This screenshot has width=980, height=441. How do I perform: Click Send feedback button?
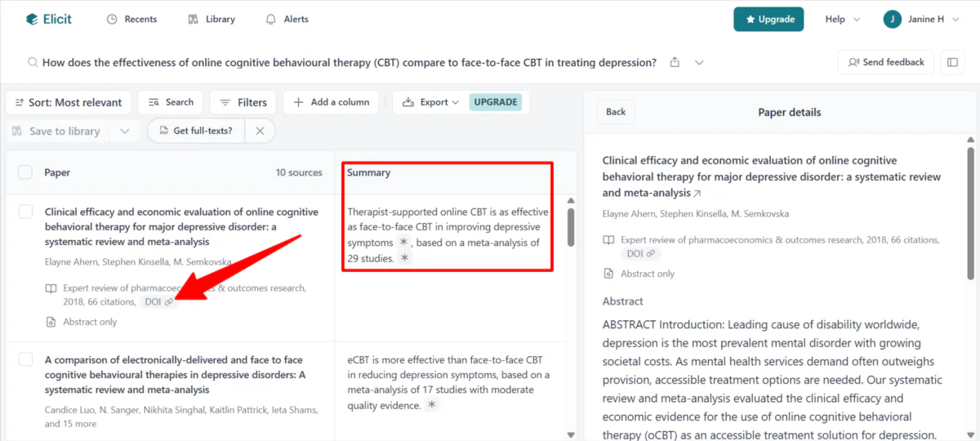885,62
